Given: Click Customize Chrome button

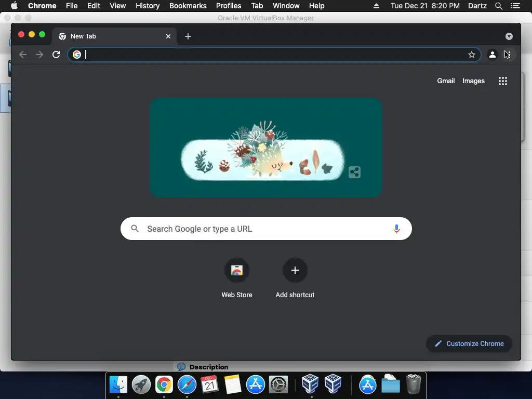Looking at the screenshot, I should coord(469,344).
